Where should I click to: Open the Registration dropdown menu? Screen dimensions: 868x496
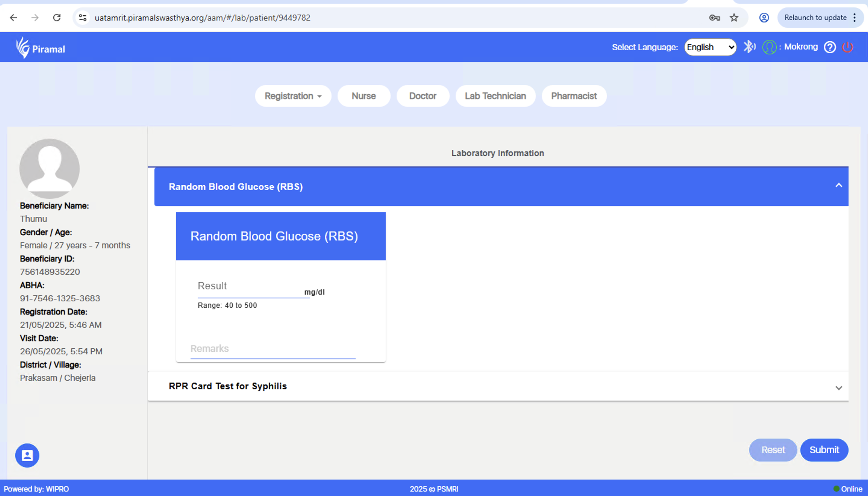(x=293, y=96)
